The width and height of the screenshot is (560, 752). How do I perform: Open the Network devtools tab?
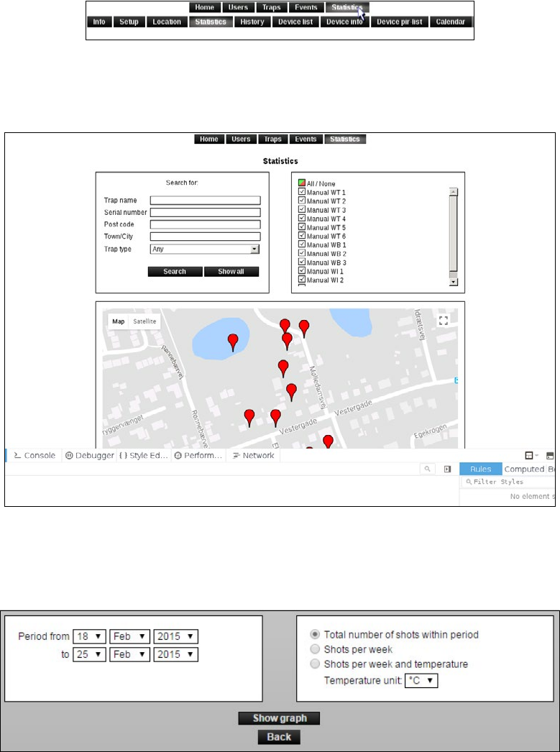click(253, 456)
